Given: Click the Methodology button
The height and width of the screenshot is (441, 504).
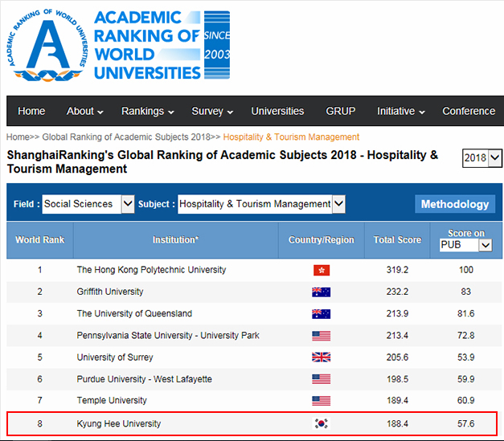Looking at the screenshot, I should pos(455,204).
